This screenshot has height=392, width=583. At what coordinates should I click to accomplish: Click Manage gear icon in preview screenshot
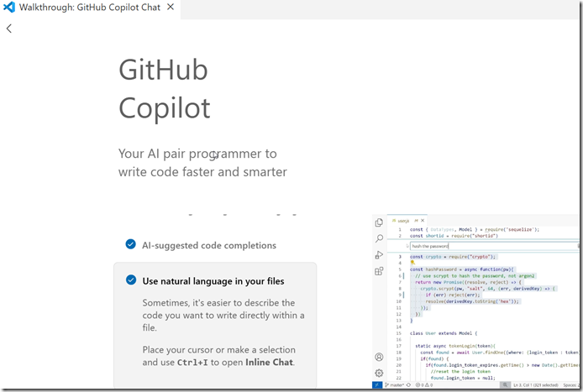tap(379, 373)
